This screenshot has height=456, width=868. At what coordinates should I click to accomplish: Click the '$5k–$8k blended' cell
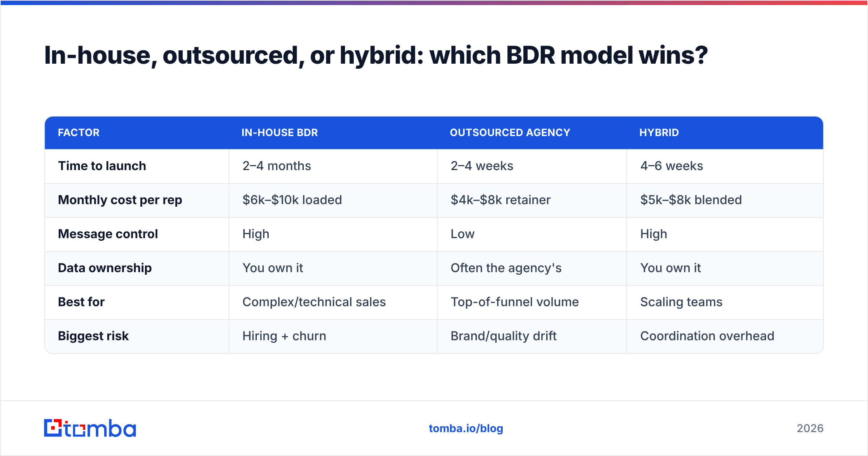click(691, 200)
